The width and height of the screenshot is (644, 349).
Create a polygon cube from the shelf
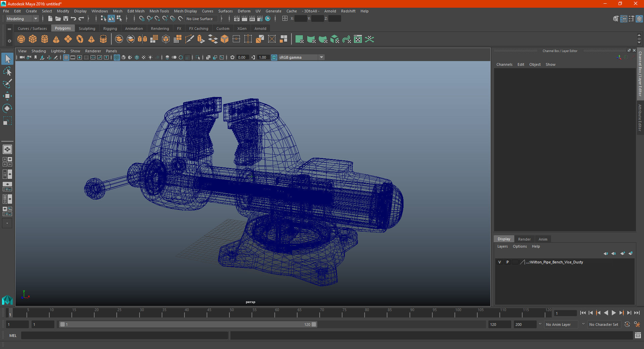[33, 39]
